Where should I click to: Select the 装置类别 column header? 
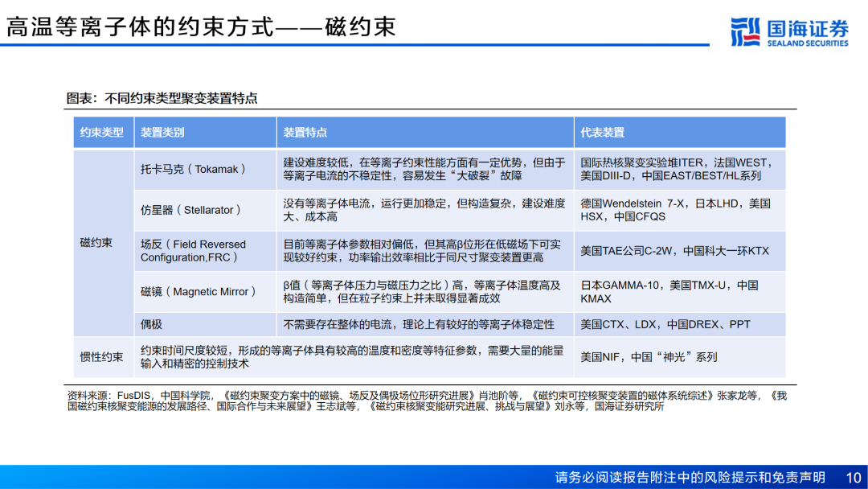[x=206, y=133]
